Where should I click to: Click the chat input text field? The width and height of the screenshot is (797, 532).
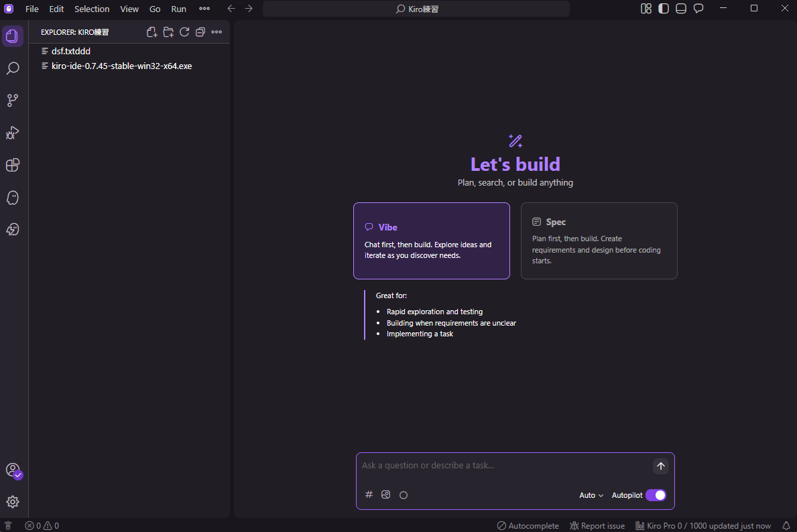point(503,466)
